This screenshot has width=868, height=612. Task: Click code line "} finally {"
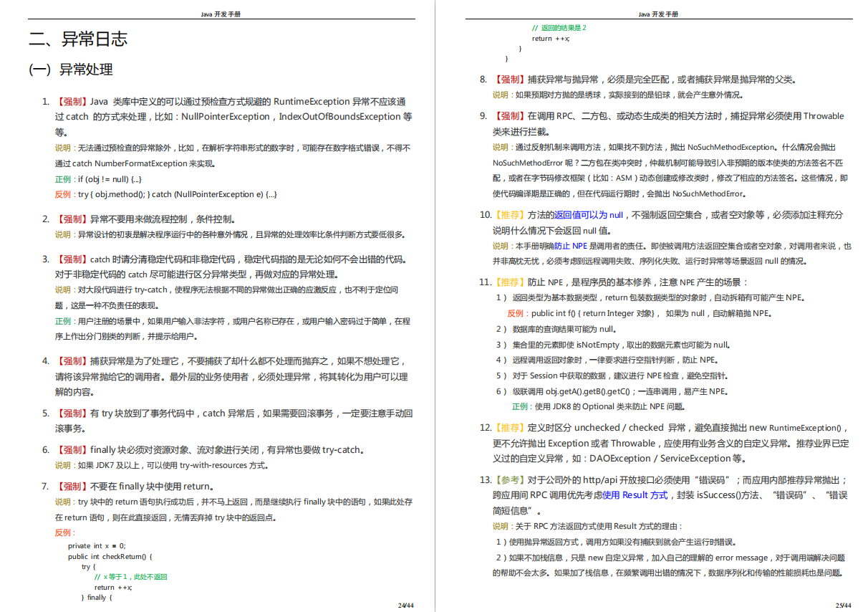click(x=96, y=597)
